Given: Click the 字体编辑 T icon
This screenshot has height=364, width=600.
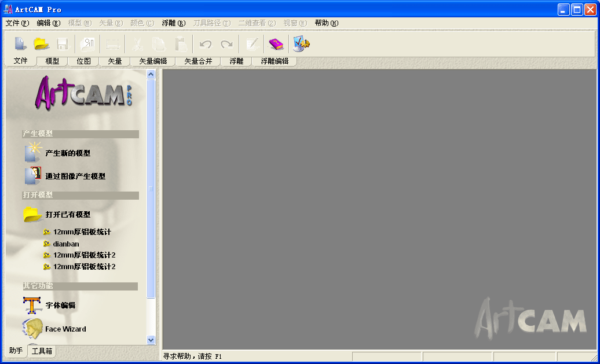Looking at the screenshot, I should 32,306.
